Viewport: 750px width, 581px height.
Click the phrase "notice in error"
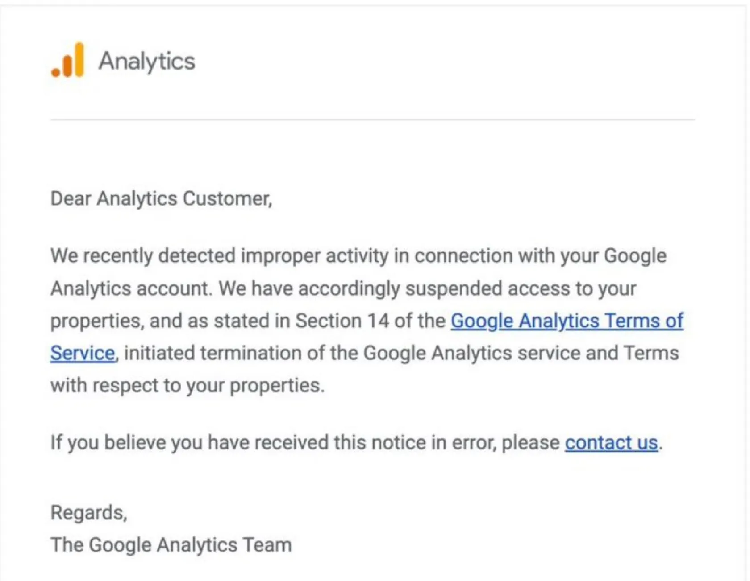pyautogui.click(x=433, y=443)
